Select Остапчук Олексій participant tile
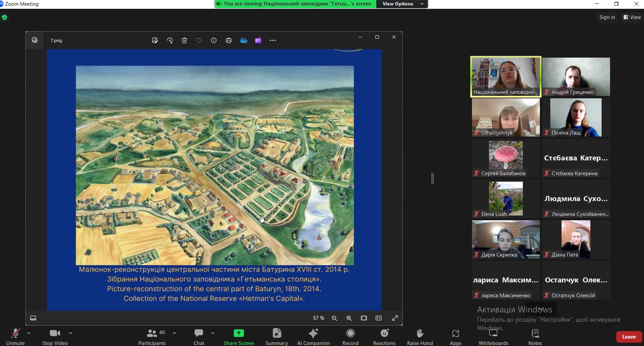 point(576,280)
